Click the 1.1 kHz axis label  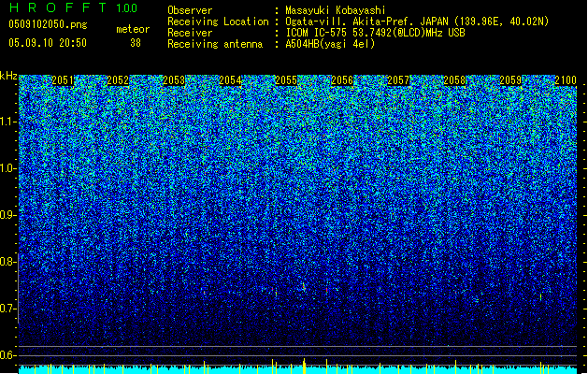7,122
